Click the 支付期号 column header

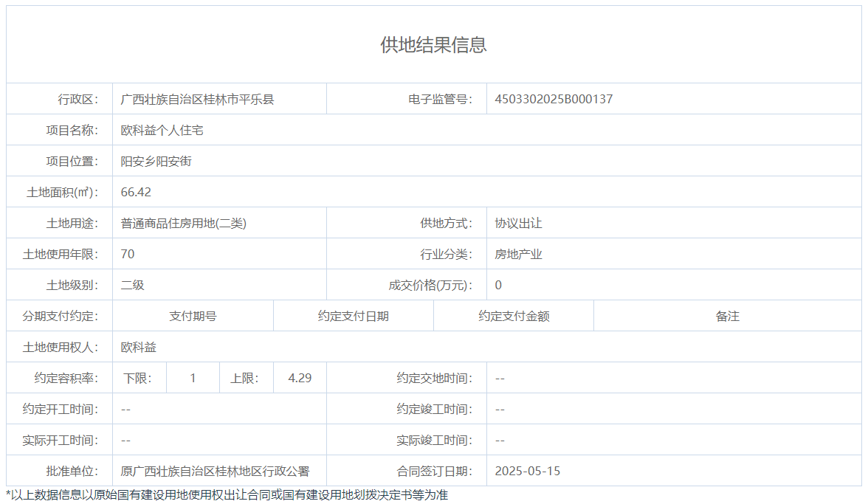tap(193, 316)
